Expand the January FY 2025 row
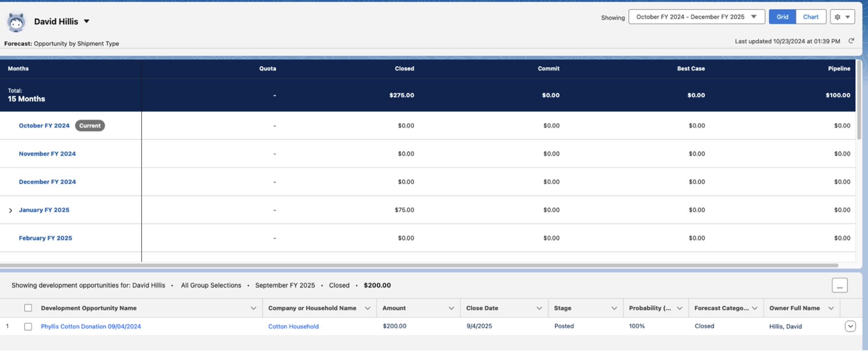 [11, 210]
